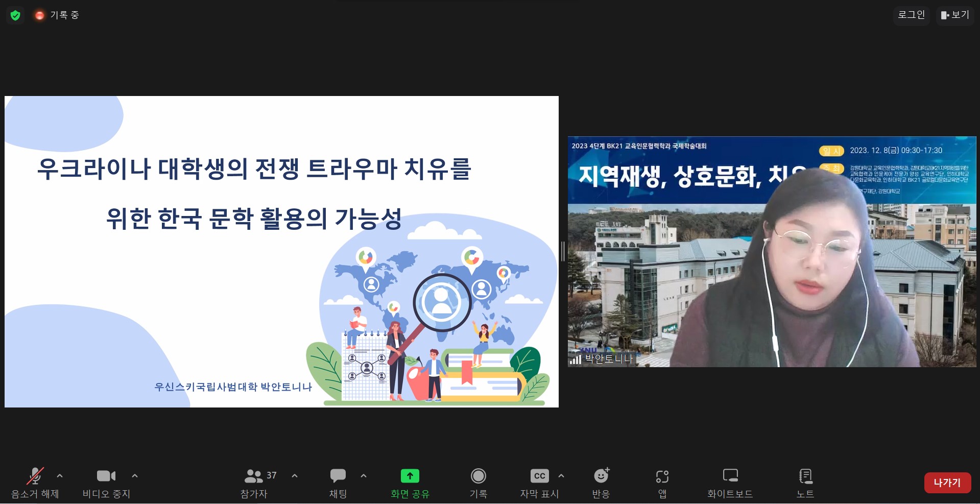The height and width of the screenshot is (504, 980).
Task: Select the shared slide content area
Action: click(281, 252)
